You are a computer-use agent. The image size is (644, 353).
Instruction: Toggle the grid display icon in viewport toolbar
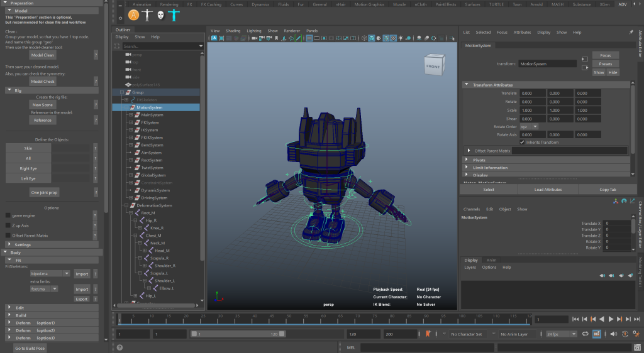coord(309,38)
